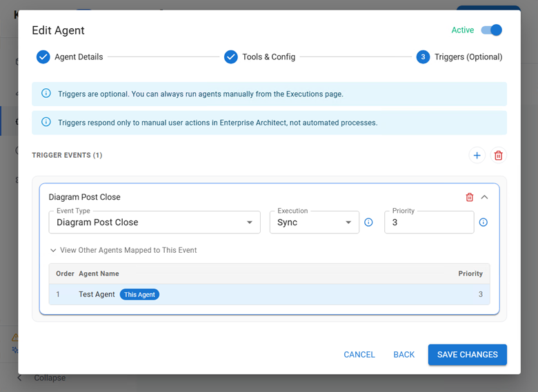538x392 pixels.
Task: Click the Back button
Action: 403,355
